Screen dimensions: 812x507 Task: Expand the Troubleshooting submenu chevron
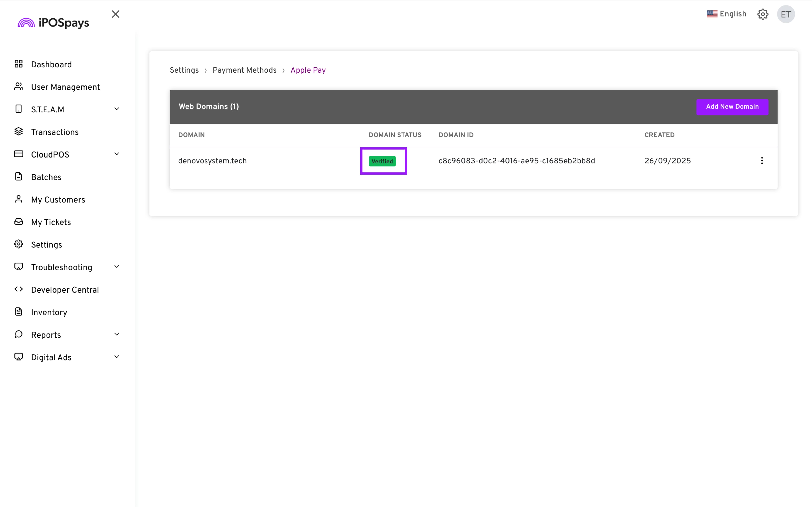[x=117, y=267]
